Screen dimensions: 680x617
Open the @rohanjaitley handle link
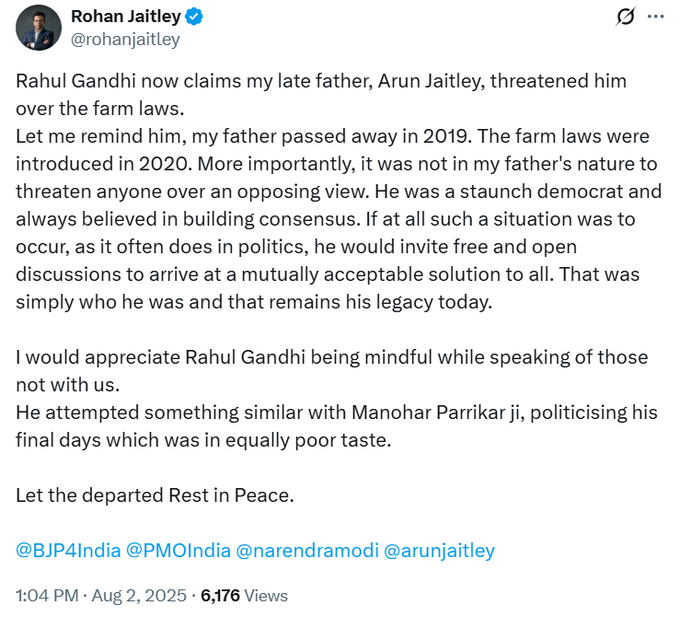125,39
